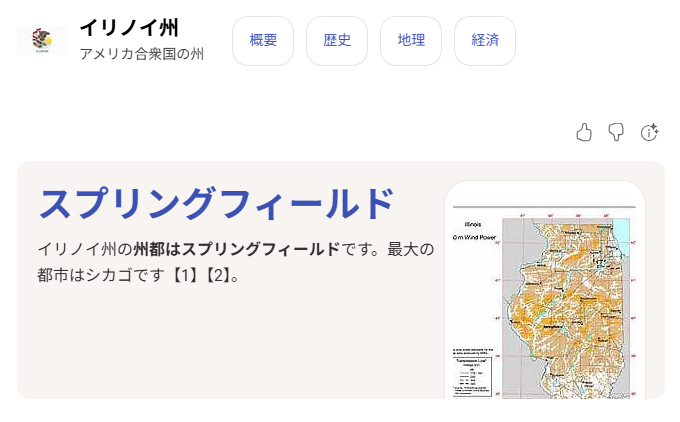Click the アメリカ合衆国の州 subtitle
680x422 pixels.
(141, 54)
